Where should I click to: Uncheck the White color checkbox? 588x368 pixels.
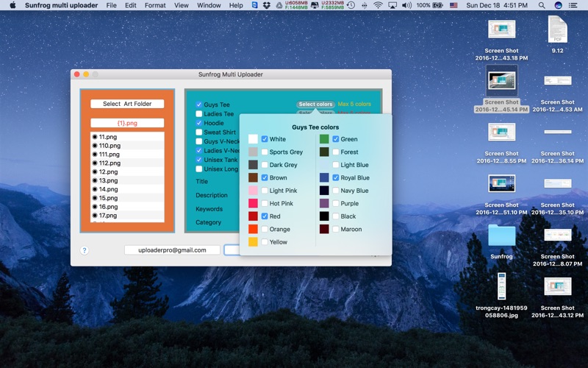pos(265,139)
